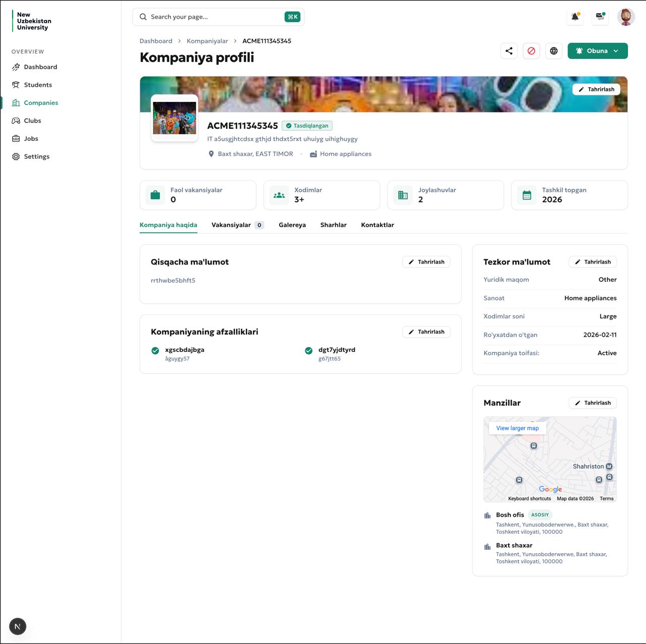The width and height of the screenshot is (646, 644).
Task: Open the globe language icon
Action: pyautogui.click(x=554, y=51)
